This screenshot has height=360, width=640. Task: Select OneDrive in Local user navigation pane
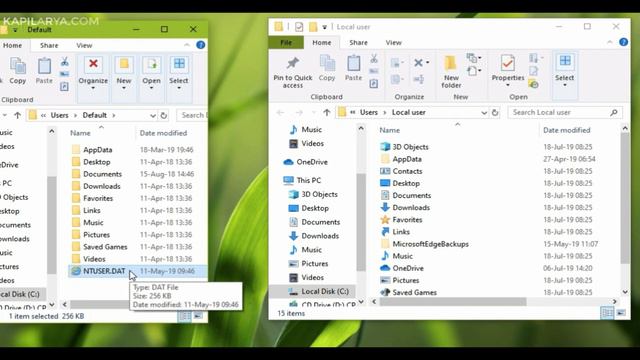[312, 162]
